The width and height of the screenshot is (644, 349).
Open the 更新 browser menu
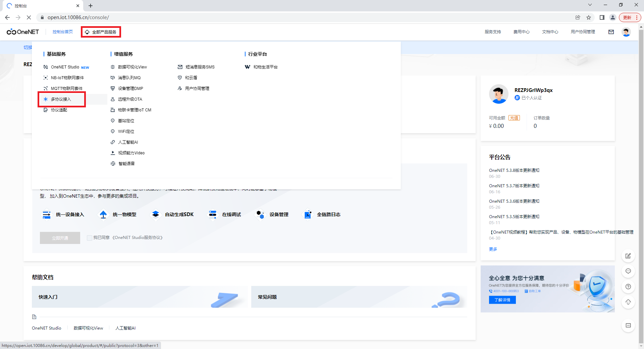(x=630, y=17)
